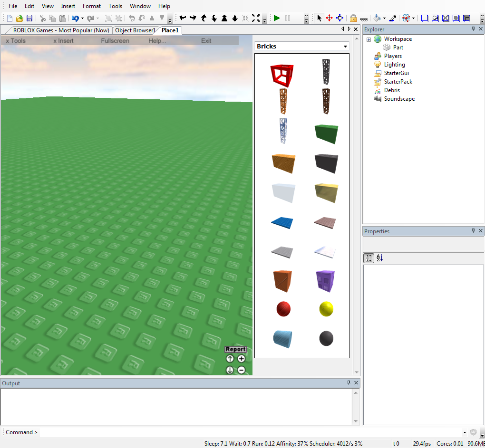Image resolution: width=485 pixels, height=448 pixels.
Task: Click the Open folder toolbar icon
Action: (x=19, y=19)
